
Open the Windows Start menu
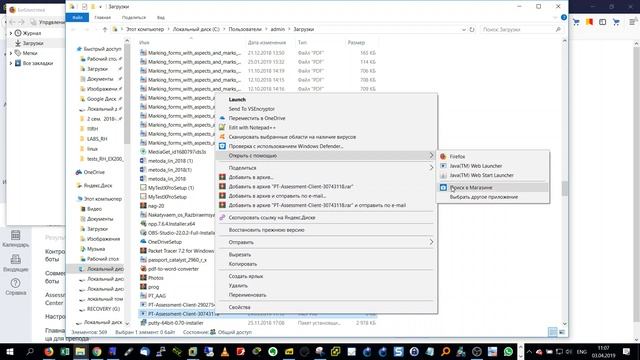click(10, 351)
